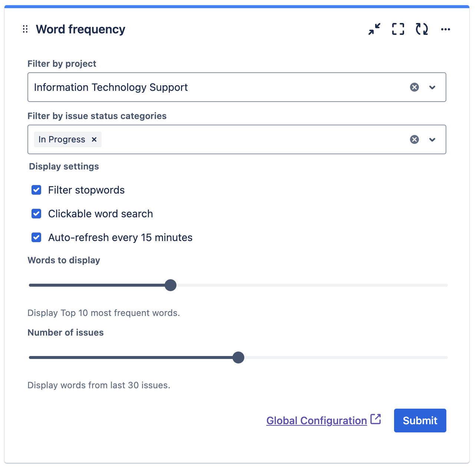Adjust the Words to display slider
Screen dimensions: 476x468
(171, 285)
